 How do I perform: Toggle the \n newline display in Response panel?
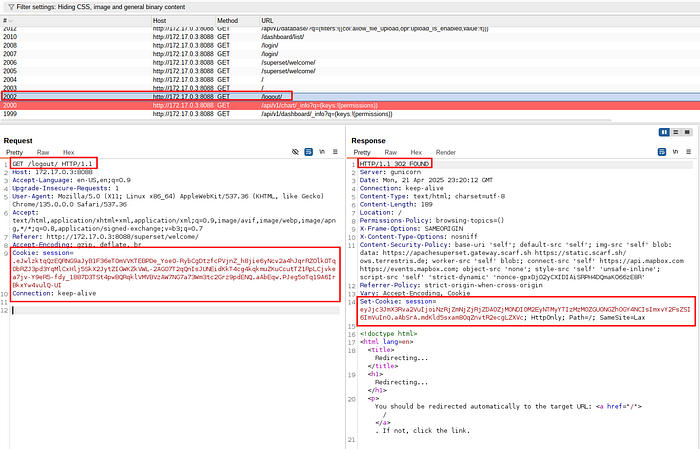pos(675,152)
